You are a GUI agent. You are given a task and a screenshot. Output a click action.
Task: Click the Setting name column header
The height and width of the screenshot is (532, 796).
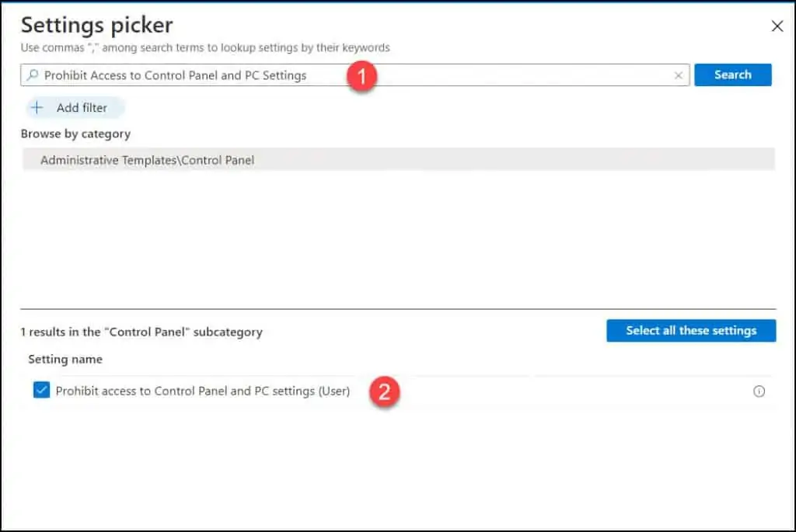(65, 359)
